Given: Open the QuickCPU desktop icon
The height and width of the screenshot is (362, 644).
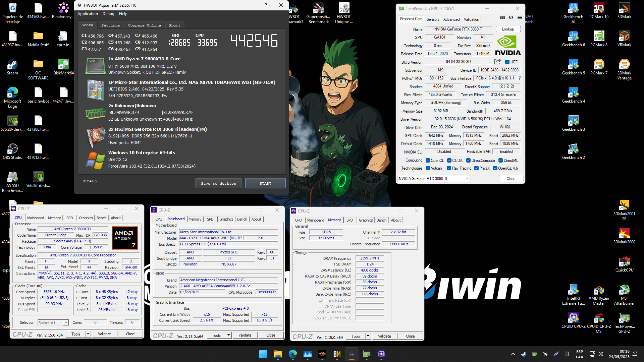Looking at the screenshot, I should (x=624, y=264).
